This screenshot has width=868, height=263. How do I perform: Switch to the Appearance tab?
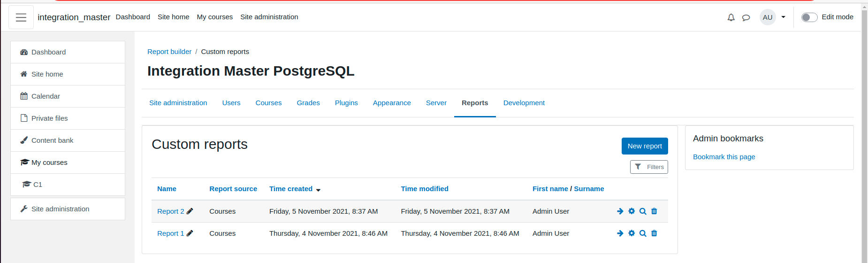coord(392,103)
